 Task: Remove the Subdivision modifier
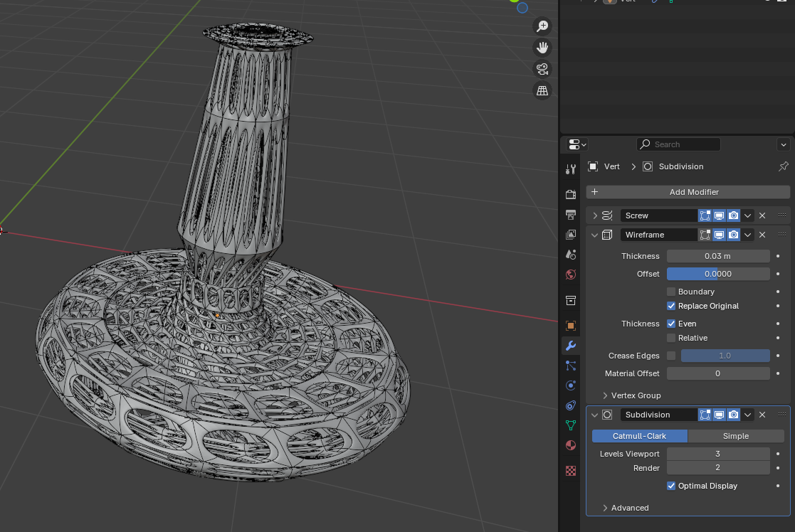click(762, 415)
